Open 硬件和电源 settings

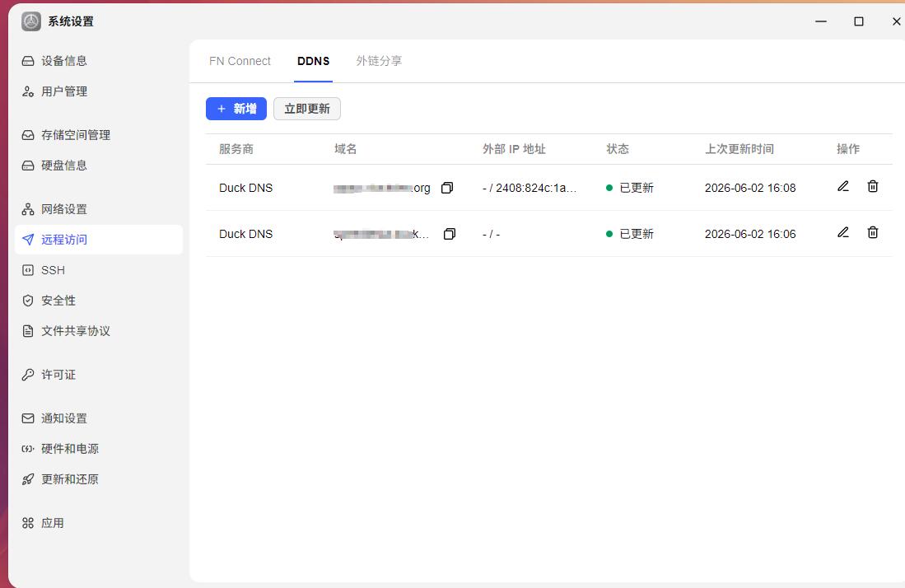pyautogui.click(x=98, y=448)
